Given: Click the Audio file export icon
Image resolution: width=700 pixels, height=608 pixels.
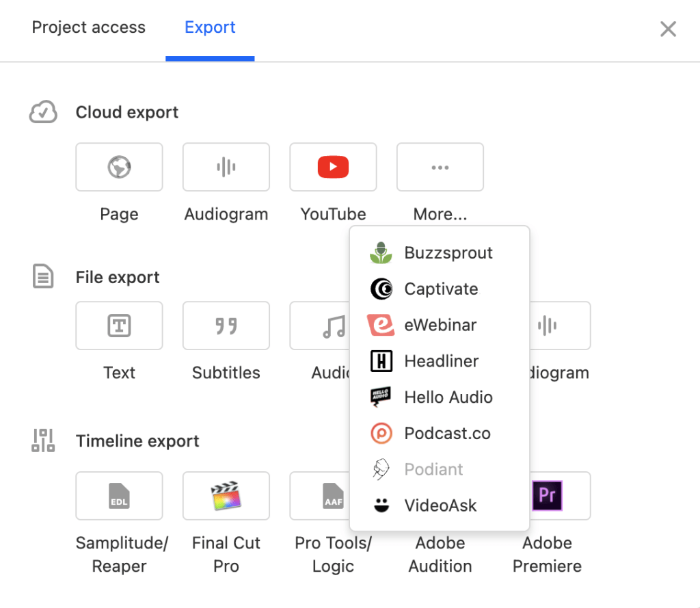Looking at the screenshot, I should pos(334,326).
